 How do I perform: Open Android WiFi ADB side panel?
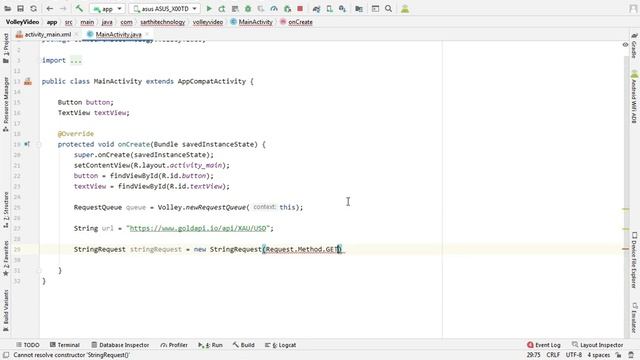click(x=634, y=97)
